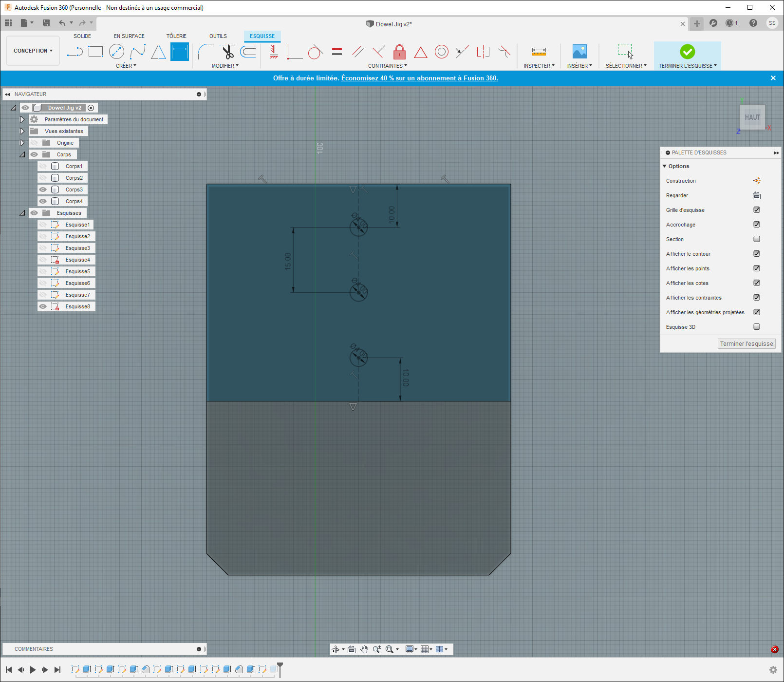Image resolution: width=784 pixels, height=682 pixels.
Task: Open the Insert image tool
Action: (x=579, y=52)
